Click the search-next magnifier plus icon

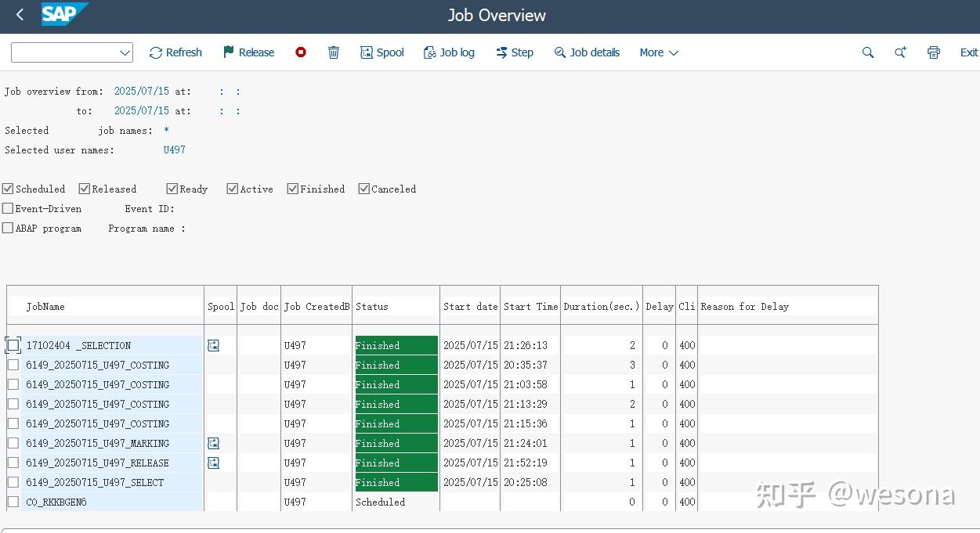(x=901, y=52)
